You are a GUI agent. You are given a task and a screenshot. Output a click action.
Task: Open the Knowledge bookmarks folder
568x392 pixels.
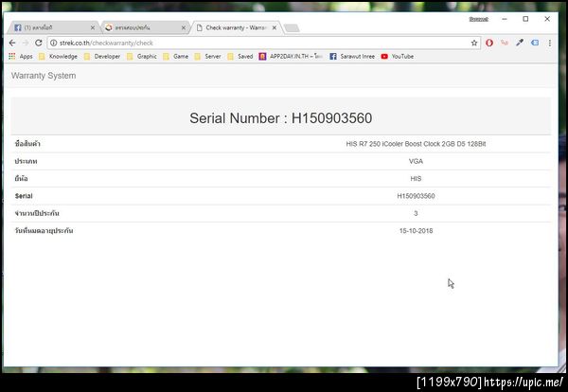59,56
